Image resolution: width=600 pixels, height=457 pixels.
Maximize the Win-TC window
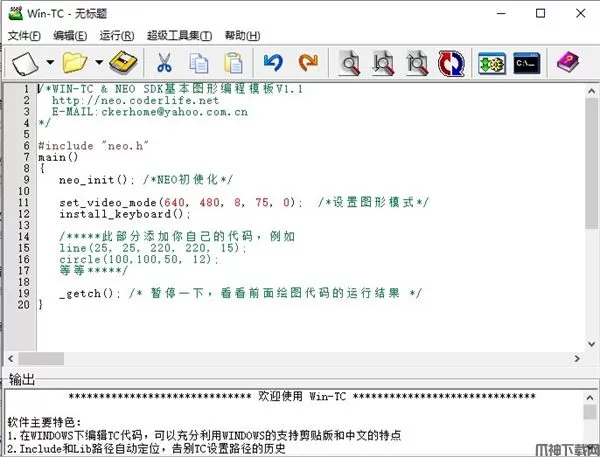(x=540, y=13)
